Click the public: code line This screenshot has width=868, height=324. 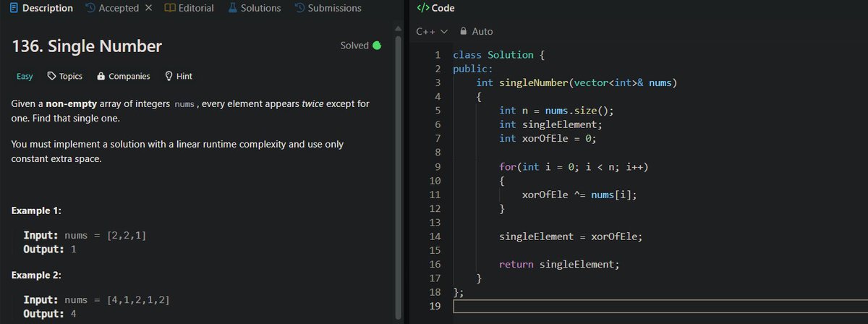point(472,69)
